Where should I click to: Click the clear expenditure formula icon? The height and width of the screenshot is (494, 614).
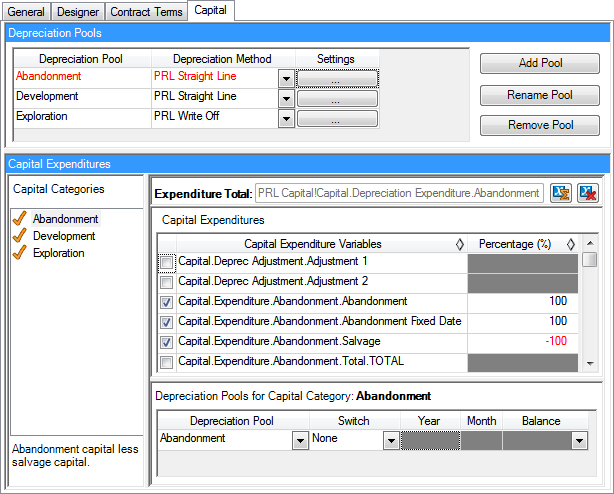(588, 193)
